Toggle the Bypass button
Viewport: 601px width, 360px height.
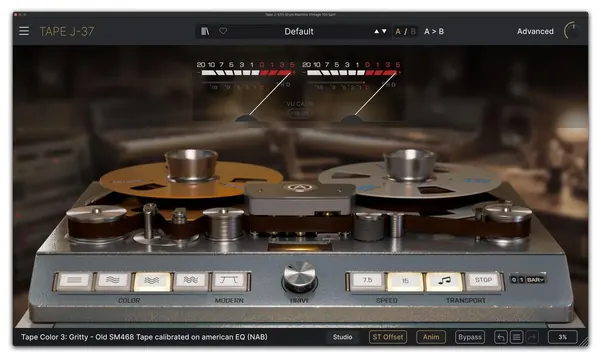click(x=470, y=337)
